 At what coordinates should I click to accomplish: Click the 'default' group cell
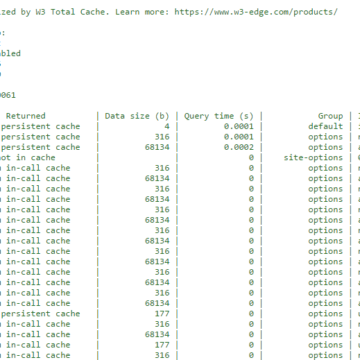tap(326, 126)
